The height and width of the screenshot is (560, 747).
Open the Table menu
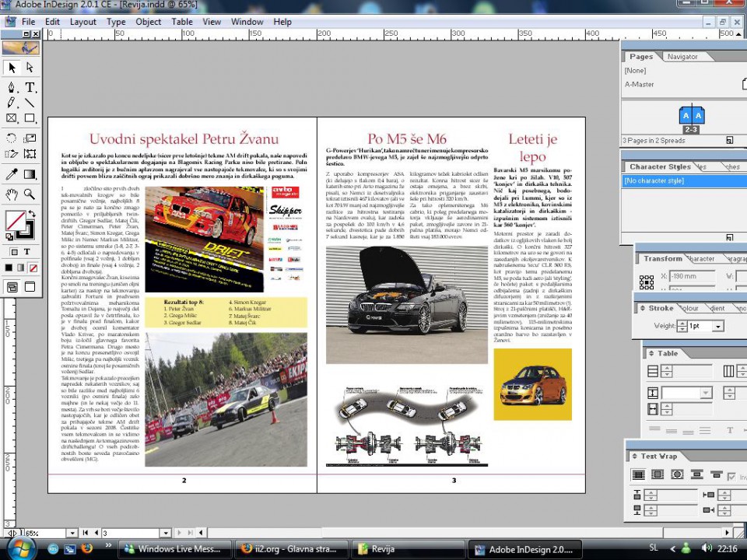(182, 22)
